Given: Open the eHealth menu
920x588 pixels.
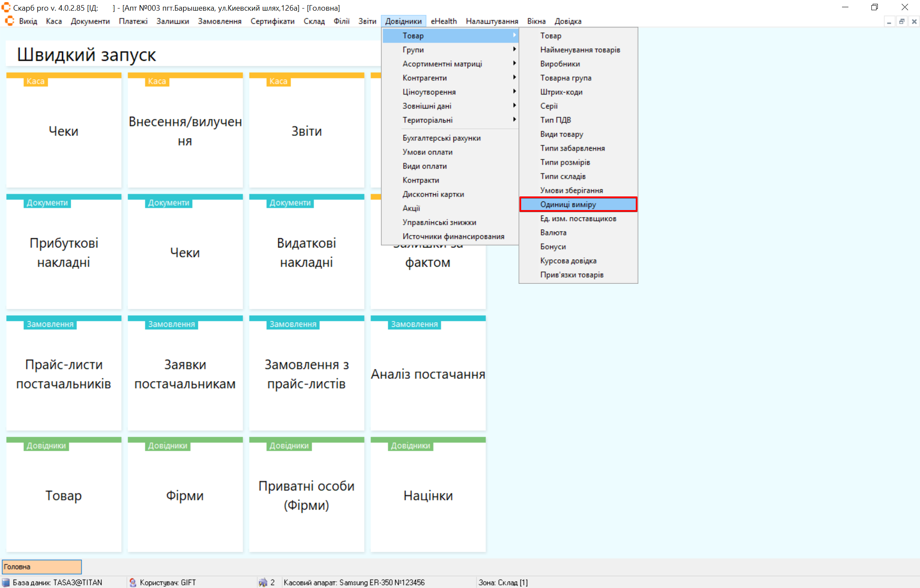Looking at the screenshot, I should click(x=443, y=21).
